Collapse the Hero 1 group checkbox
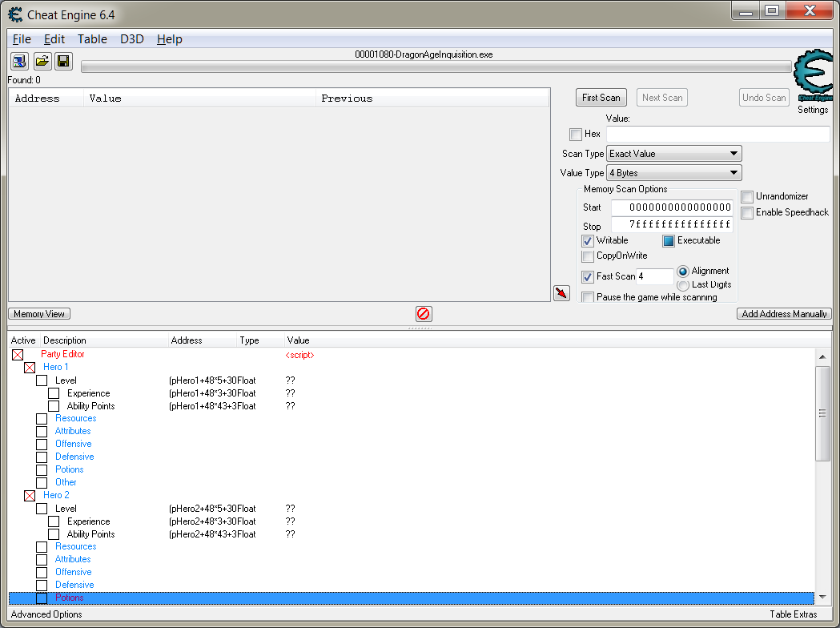 [x=30, y=368]
